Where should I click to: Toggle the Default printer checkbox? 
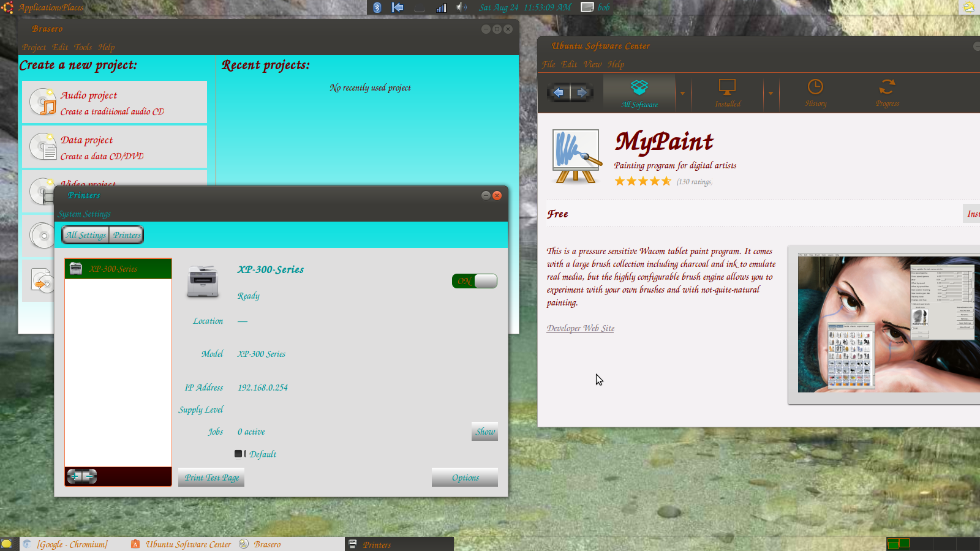pyautogui.click(x=238, y=454)
